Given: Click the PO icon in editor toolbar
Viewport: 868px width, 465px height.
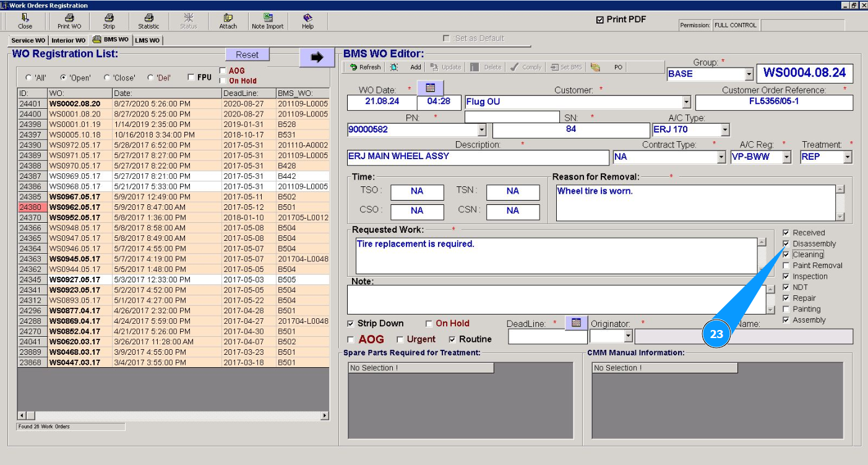Looking at the screenshot, I should point(595,67).
